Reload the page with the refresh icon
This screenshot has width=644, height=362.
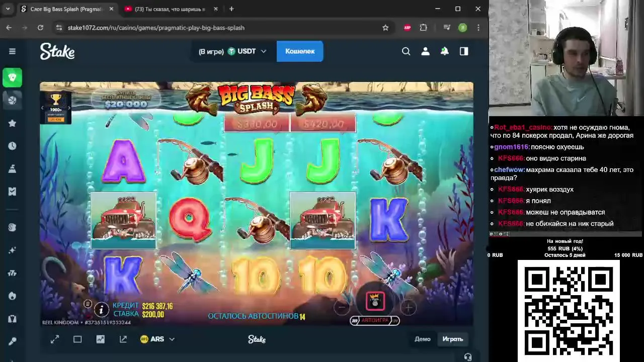(40, 28)
